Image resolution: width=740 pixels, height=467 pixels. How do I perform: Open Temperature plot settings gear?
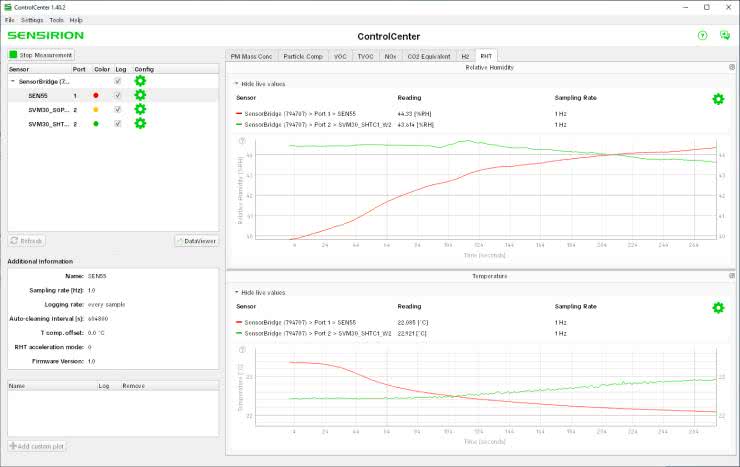tap(718, 308)
